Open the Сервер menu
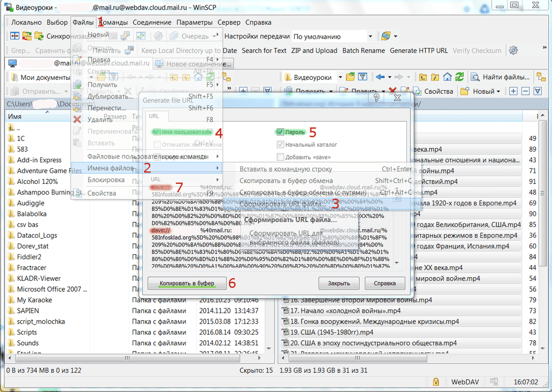Screen dimensions: 552x392 click(229, 22)
